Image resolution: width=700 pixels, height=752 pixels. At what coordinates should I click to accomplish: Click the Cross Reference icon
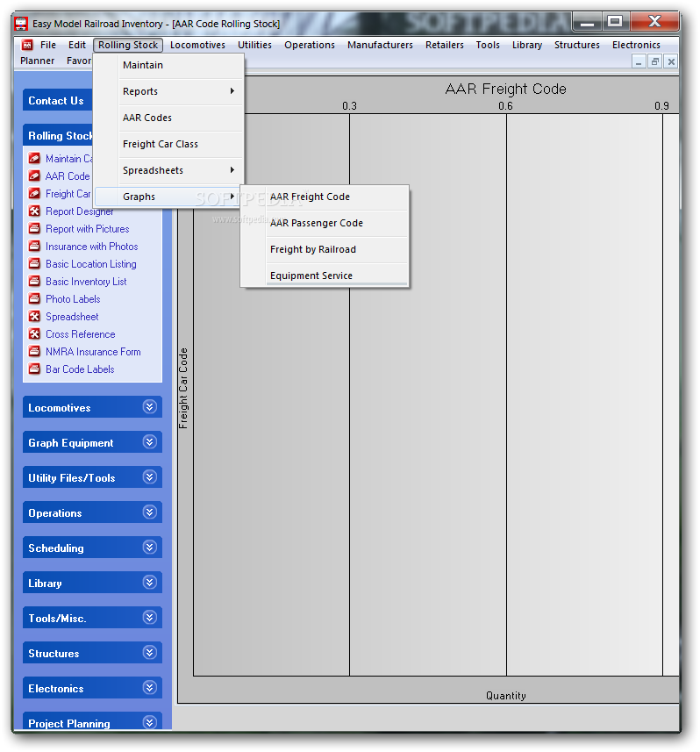34,333
